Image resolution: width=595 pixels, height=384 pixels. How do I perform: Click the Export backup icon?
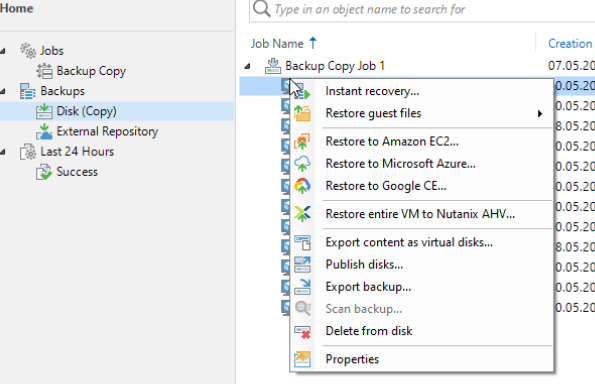coord(302,287)
